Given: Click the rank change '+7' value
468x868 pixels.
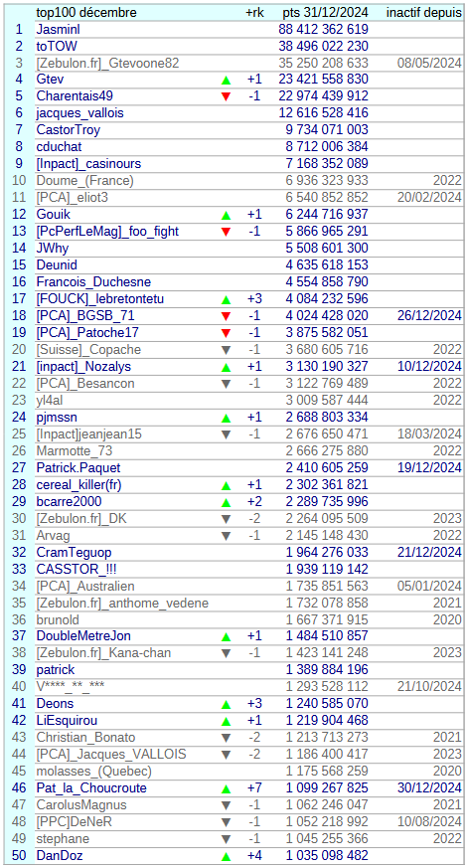Looking at the screenshot, I should [254, 788].
